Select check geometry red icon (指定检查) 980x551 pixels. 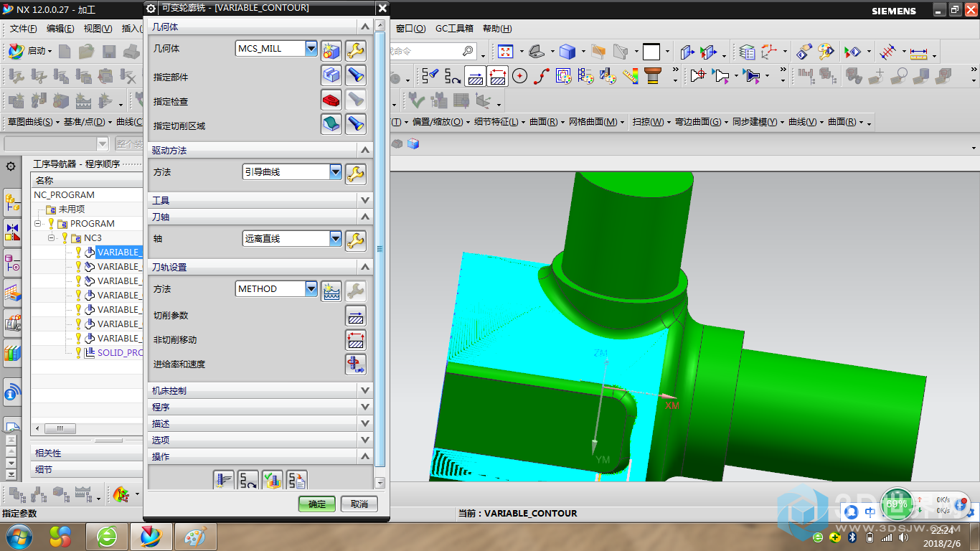[331, 100]
